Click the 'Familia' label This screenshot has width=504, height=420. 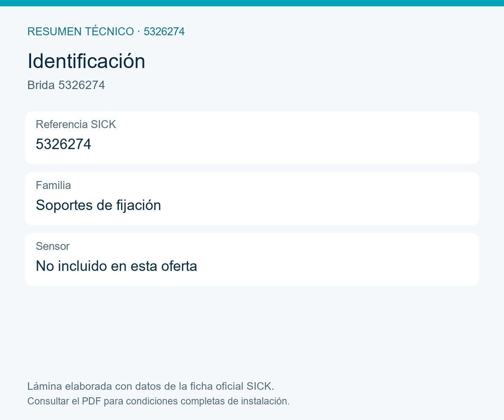point(53,185)
